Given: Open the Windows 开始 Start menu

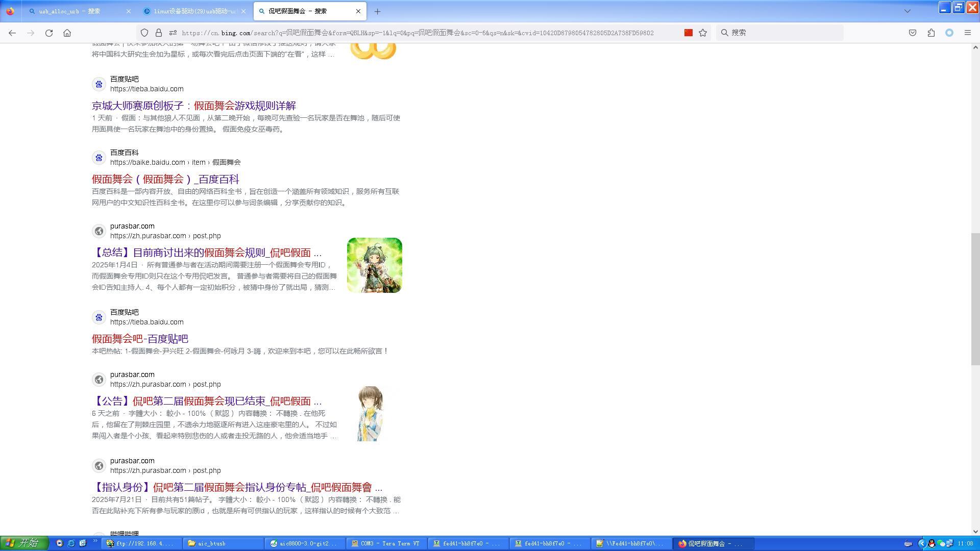Looking at the screenshot, I should 24,543.
